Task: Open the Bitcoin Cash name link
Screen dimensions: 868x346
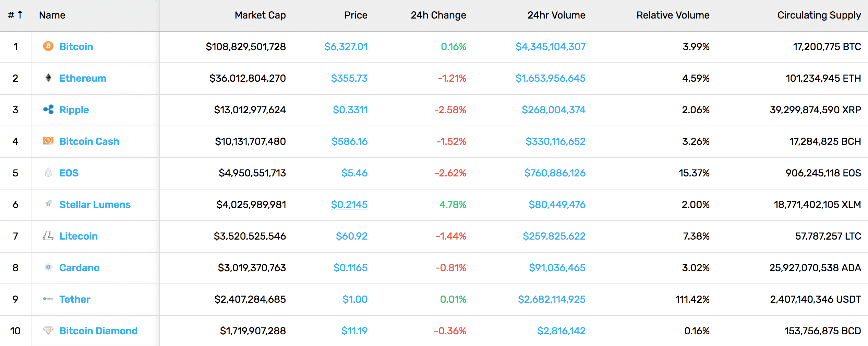Action: (89, 141)
